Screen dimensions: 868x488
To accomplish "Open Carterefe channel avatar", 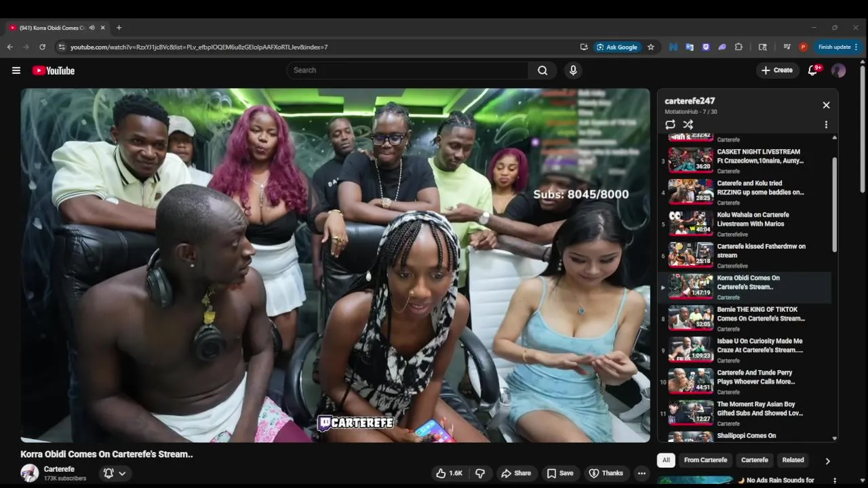I will [30, 473].
